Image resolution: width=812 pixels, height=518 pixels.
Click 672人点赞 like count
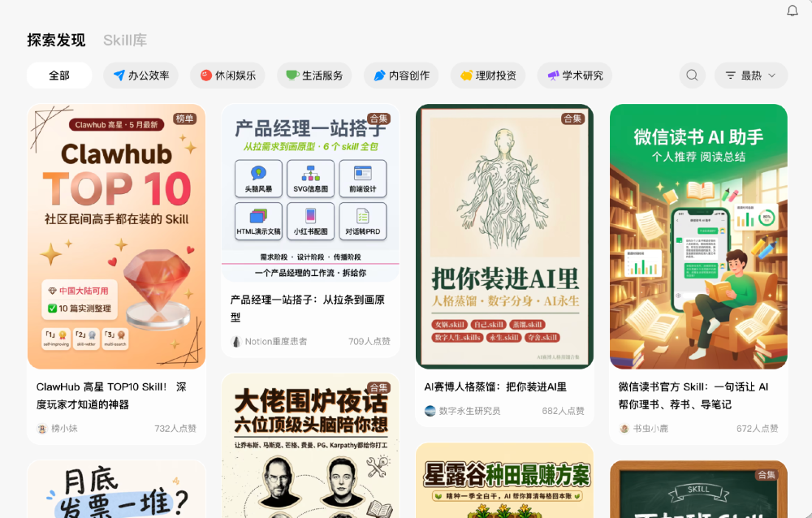click(x=758, y=429)
